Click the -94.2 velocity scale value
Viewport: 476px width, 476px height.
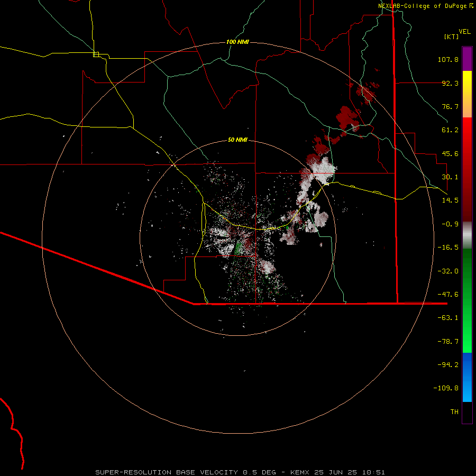448,365
